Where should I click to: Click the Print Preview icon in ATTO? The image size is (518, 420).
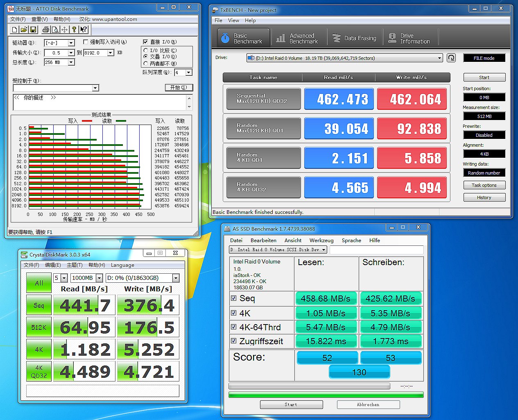click(x=55, y=30)
